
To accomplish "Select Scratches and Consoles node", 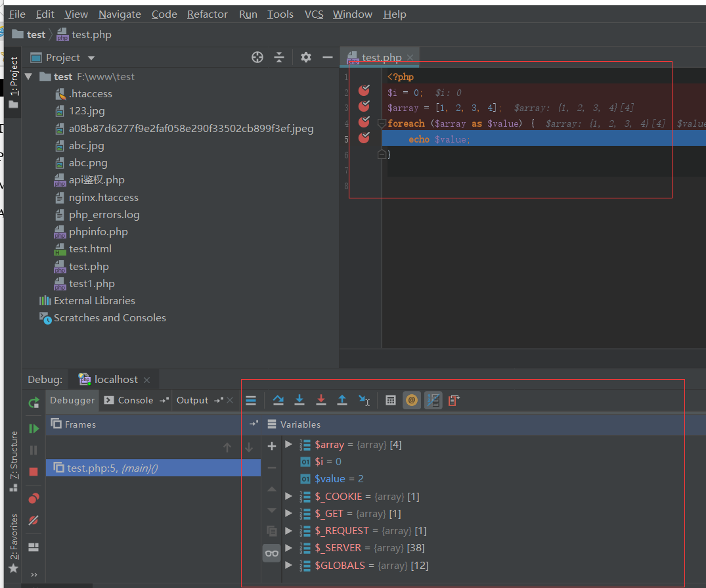I will (110, 318).
